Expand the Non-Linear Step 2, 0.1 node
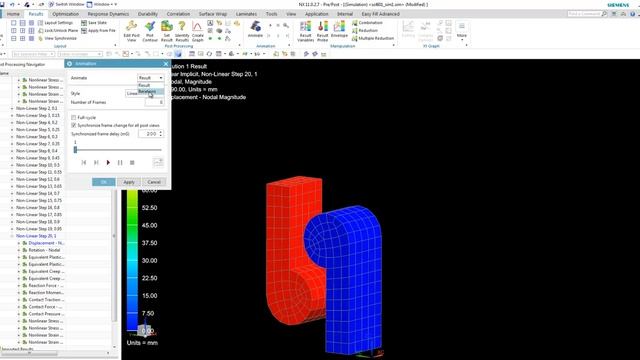 point(12,109)
